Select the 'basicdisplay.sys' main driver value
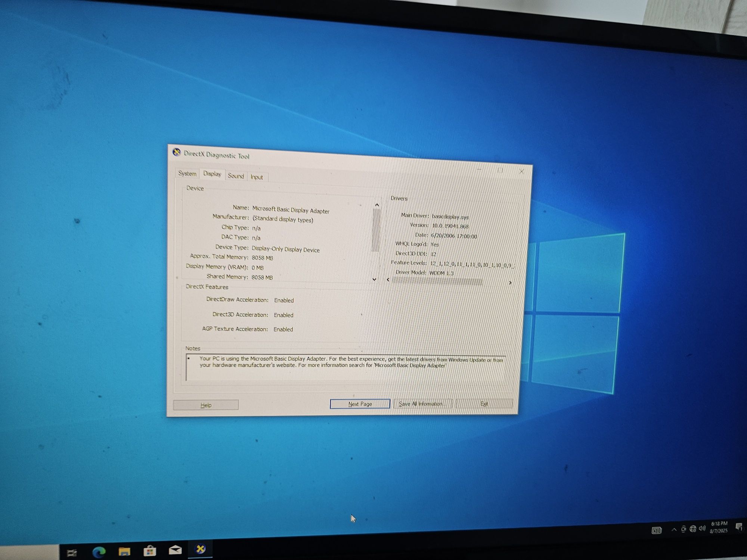This screenshot has width=747, height=560. coord(450,217)
